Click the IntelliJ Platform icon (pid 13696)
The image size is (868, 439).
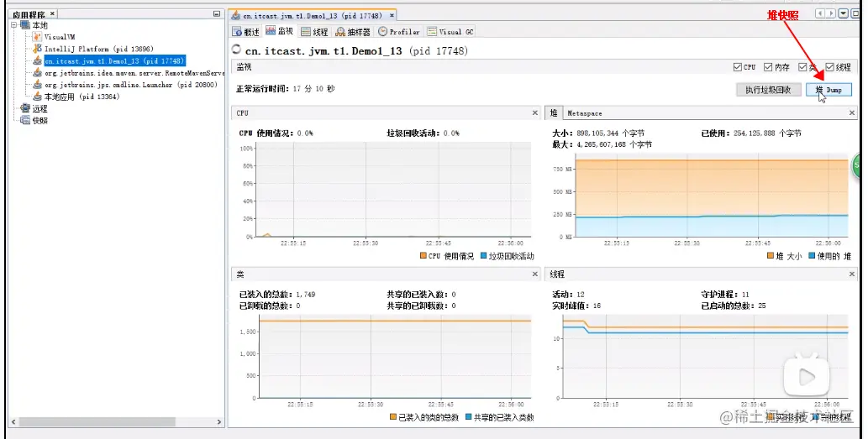[37, 49]
